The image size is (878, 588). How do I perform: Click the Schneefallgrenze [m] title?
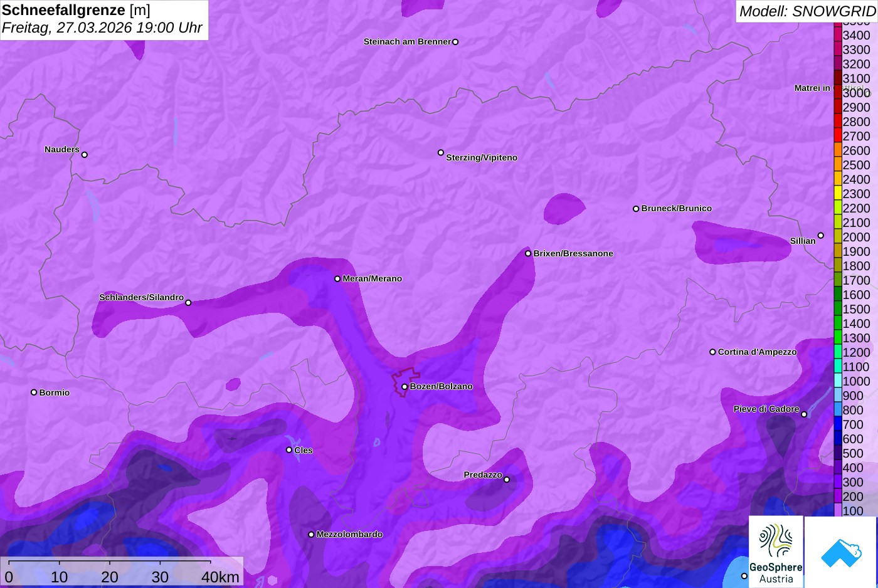76,10
